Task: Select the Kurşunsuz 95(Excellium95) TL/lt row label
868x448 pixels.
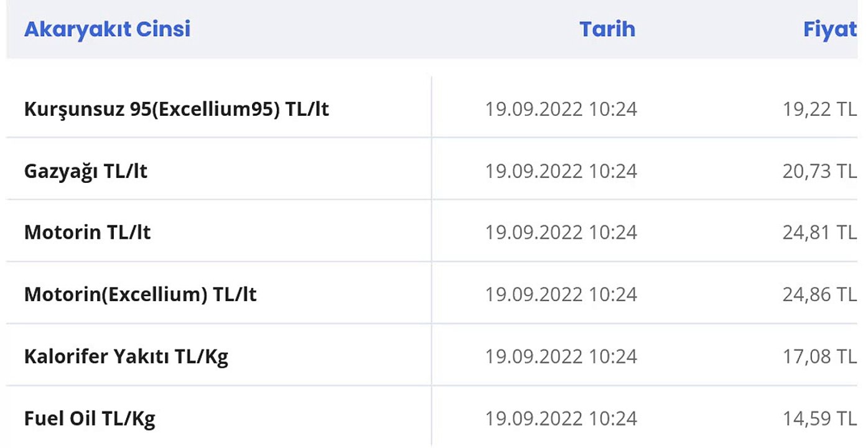Action: 176,109
